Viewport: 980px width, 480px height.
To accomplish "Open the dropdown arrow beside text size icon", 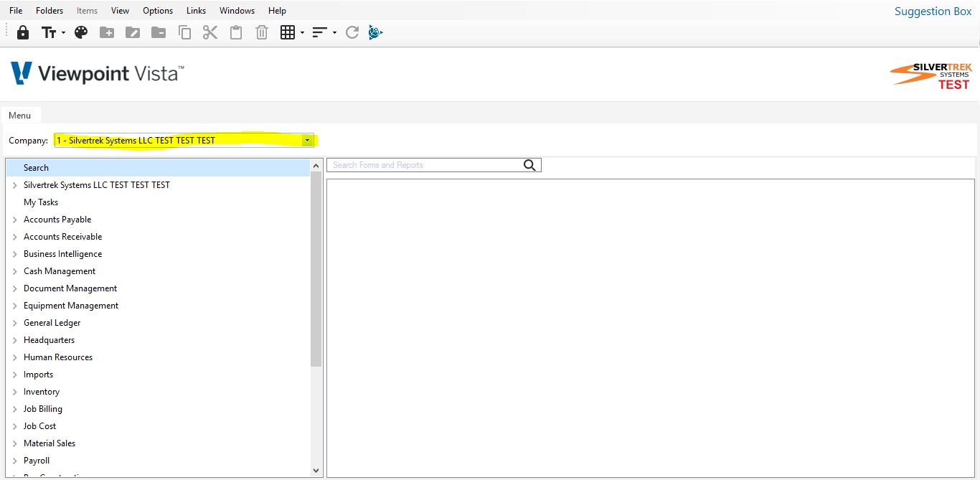I will pyautogui.click(x=63, y=33).
